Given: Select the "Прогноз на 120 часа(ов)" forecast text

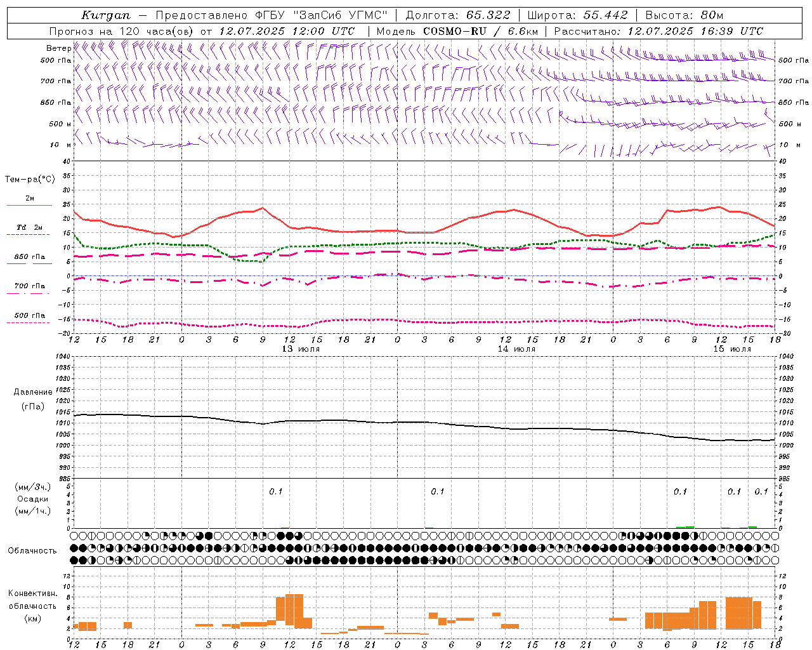Looking at the screenshot, I should pyautogui.click(x=122, y=31).
